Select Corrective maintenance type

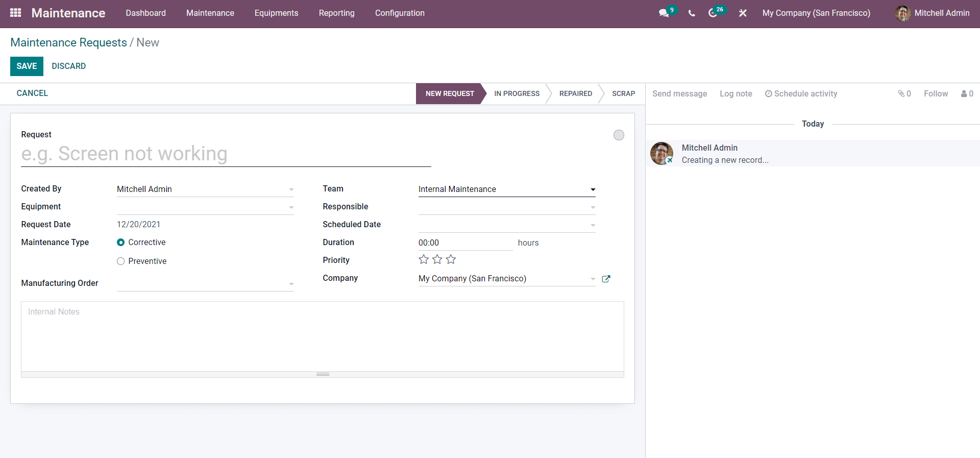[x=120, y=243]
